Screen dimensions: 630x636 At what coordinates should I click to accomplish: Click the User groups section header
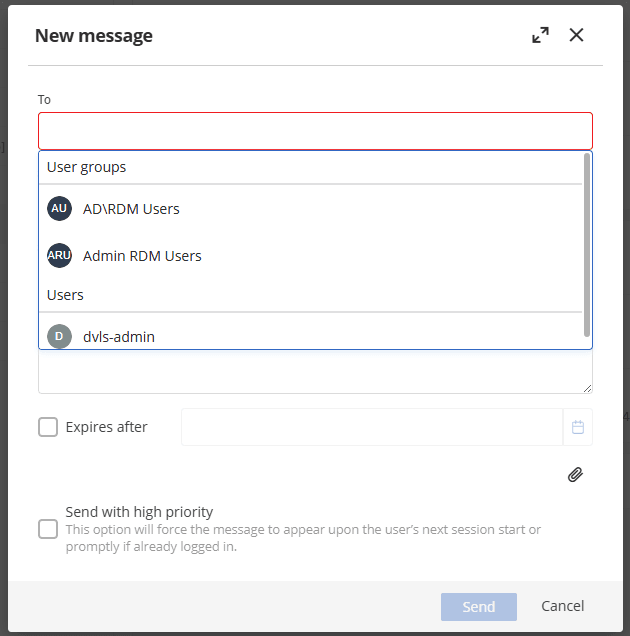coord(86,167)
